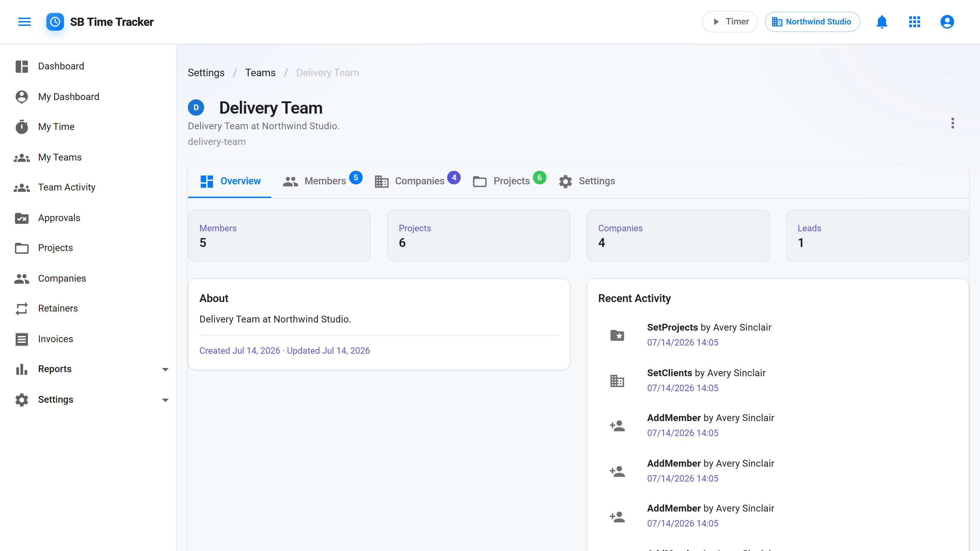Click 'Created Jul 14, 2026 · Updated Jul 14, 2026'
This screenshot has width=980, height=551.
point(284,351)
